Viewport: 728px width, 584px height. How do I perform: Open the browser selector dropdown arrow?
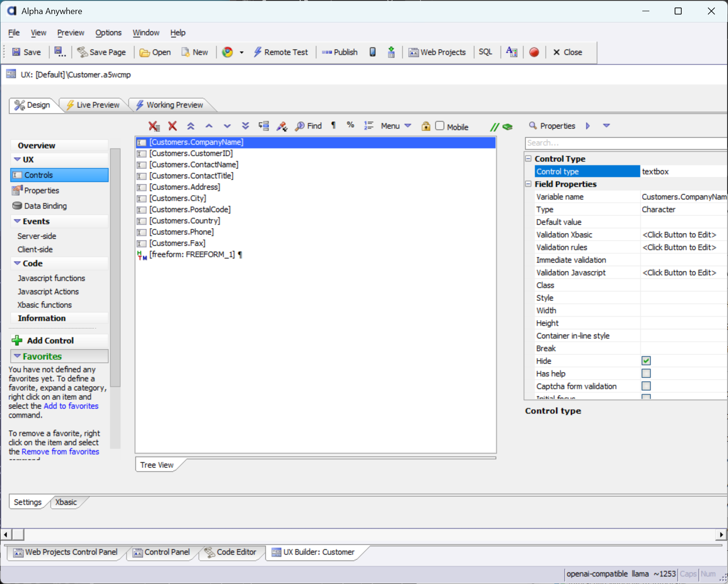click(x=242, y=52)
